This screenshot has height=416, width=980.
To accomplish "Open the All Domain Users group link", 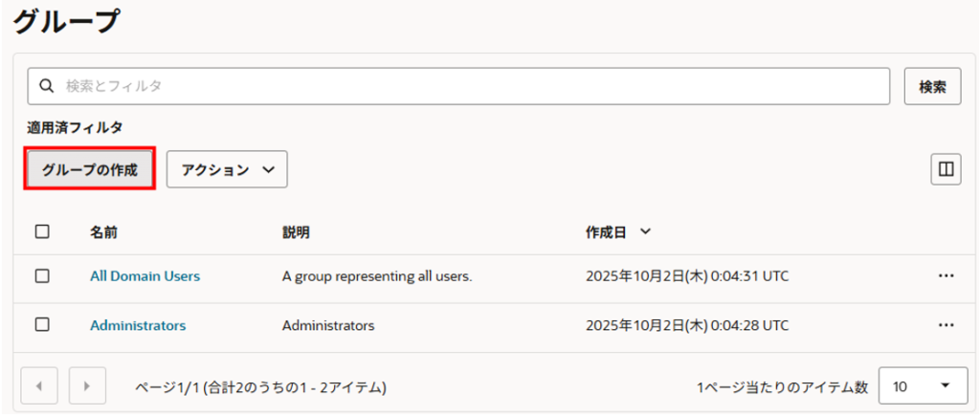I will [145, 276].
